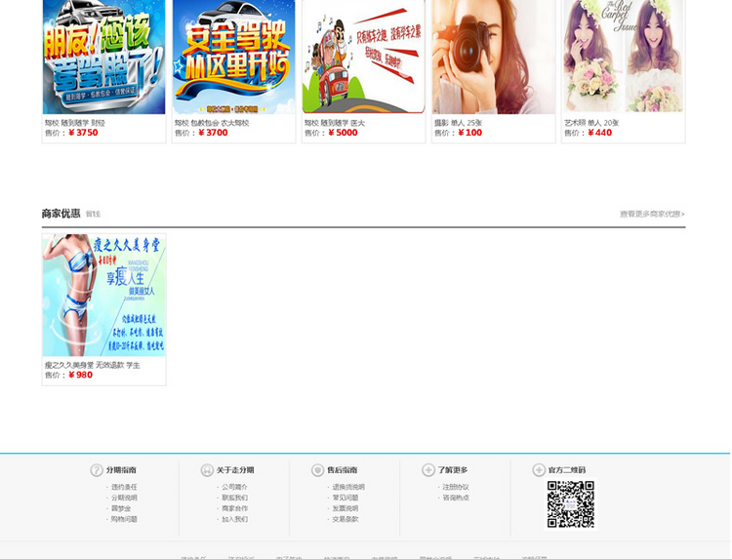Click the ¥3700 price
This screenshot has width=732, height=560.
[213, 133]
